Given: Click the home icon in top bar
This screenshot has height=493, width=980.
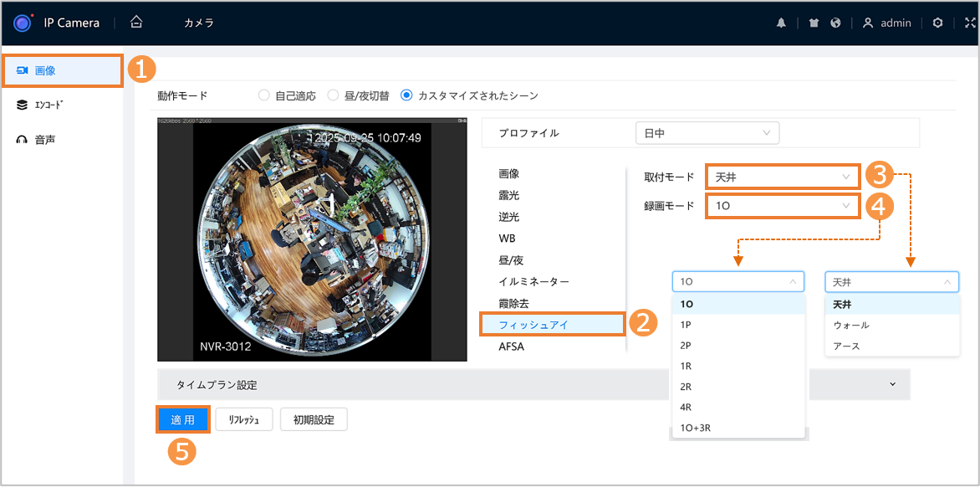Looking at the screenshot, I should (x=137, y=23).
